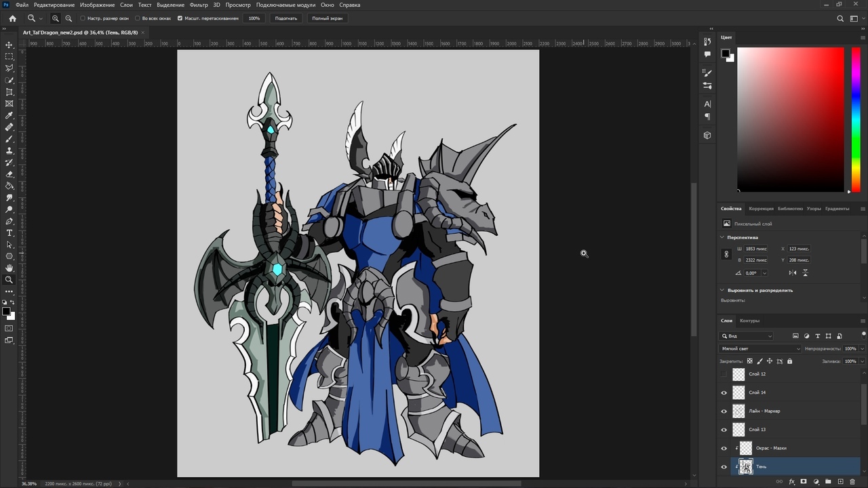Select the Eyedropper tool
Screen dimensions: 868x488
point(9,115)
